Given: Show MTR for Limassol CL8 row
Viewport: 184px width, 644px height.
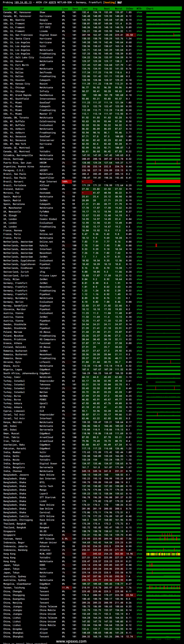Looking at the screenshot, I should pyautogui.click(x=139, y=411).
